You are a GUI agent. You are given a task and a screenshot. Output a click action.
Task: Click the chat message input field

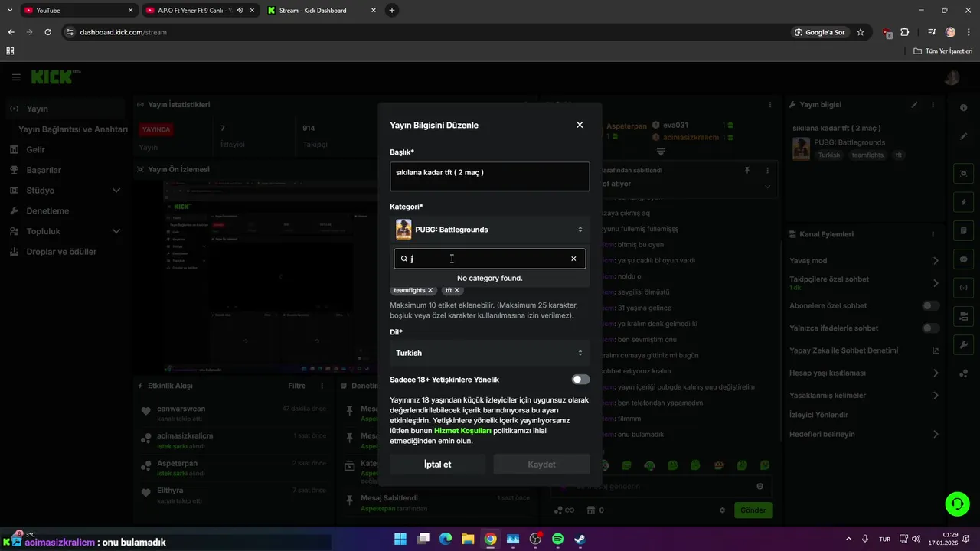(661, 486)
